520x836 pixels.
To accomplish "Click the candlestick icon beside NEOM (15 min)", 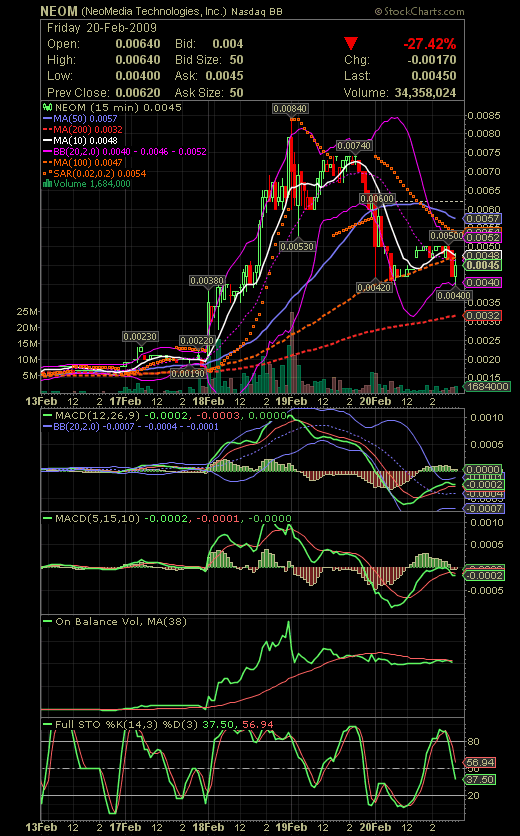I will pos(47,107).
